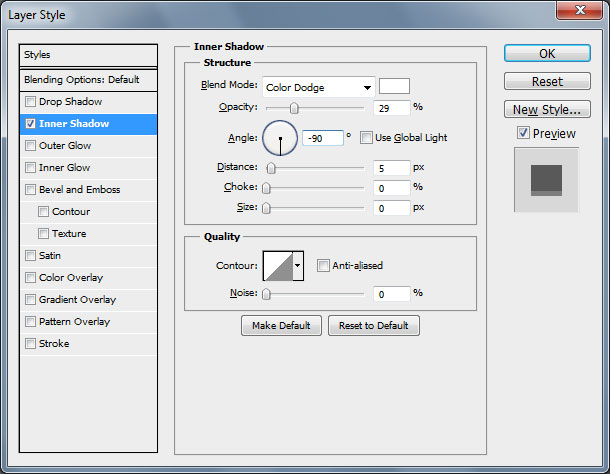Screen dimensions: 610x474
Task: Click the Make Default button
Action: (x=281, y=326)
